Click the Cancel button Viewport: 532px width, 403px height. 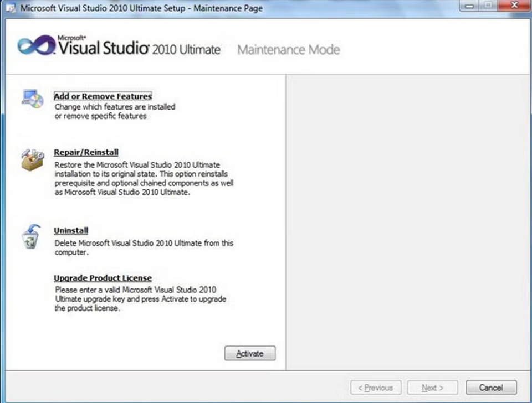(491, 387)
